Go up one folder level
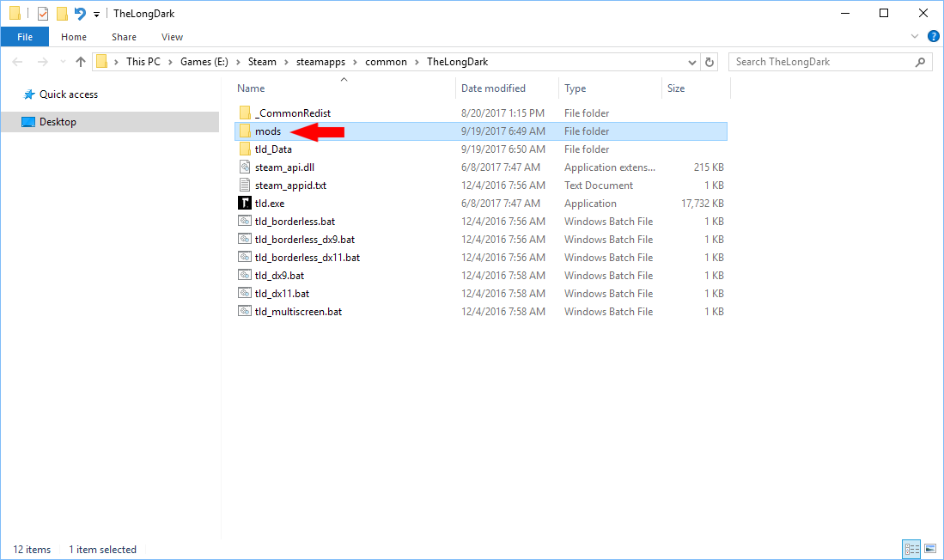Image resolution: width=944 pixels, height=560 pixels. click(81, 62)
